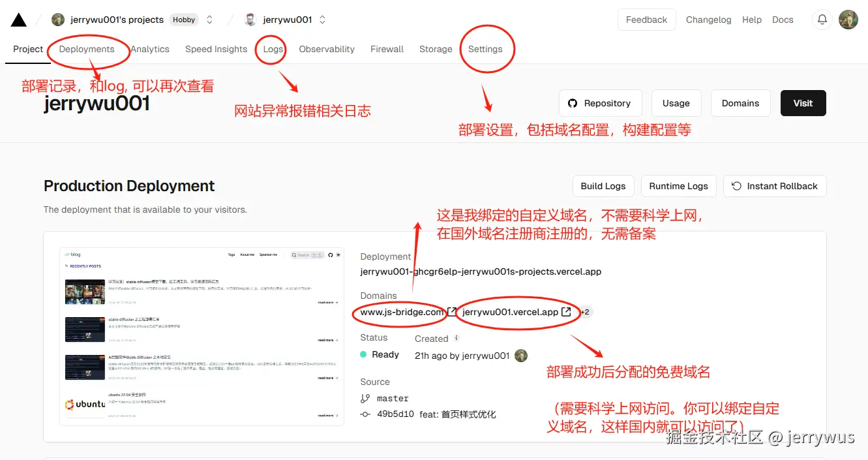Open the user account avatar menu

click(x=848, y=20)
